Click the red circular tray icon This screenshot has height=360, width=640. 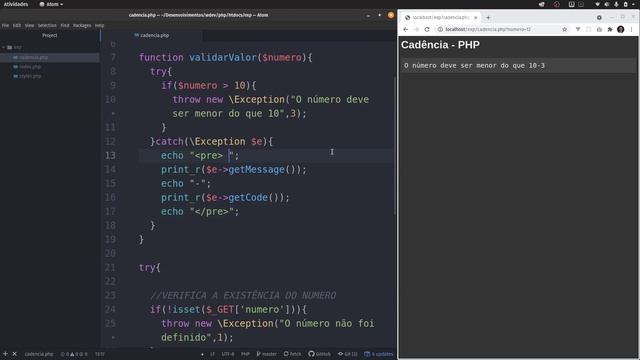[x=557, y=4]
